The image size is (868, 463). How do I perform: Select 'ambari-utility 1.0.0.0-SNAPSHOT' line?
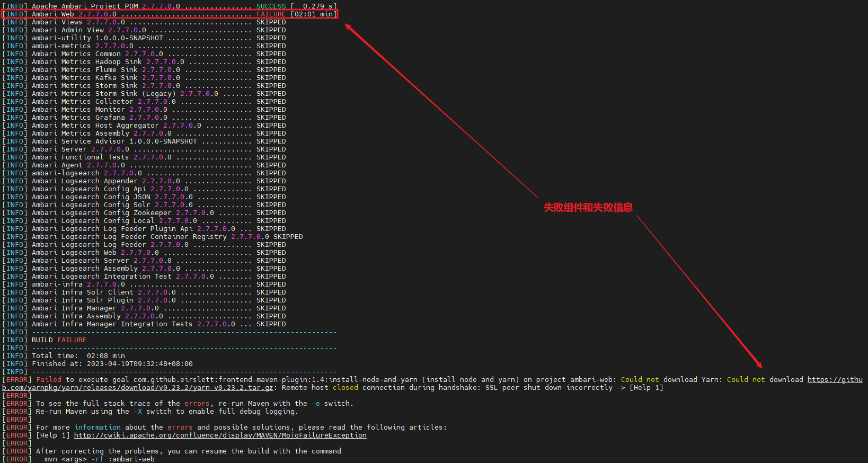(144, 38)
